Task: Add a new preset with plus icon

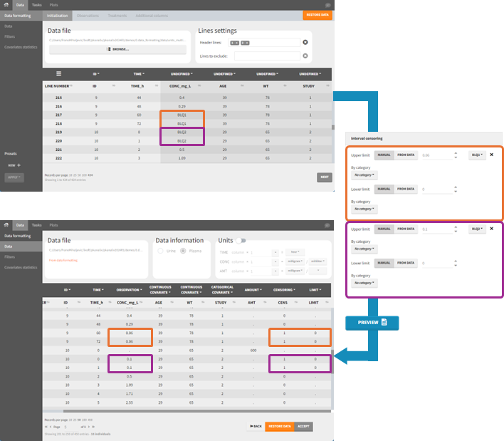Action: coord(19,165)
